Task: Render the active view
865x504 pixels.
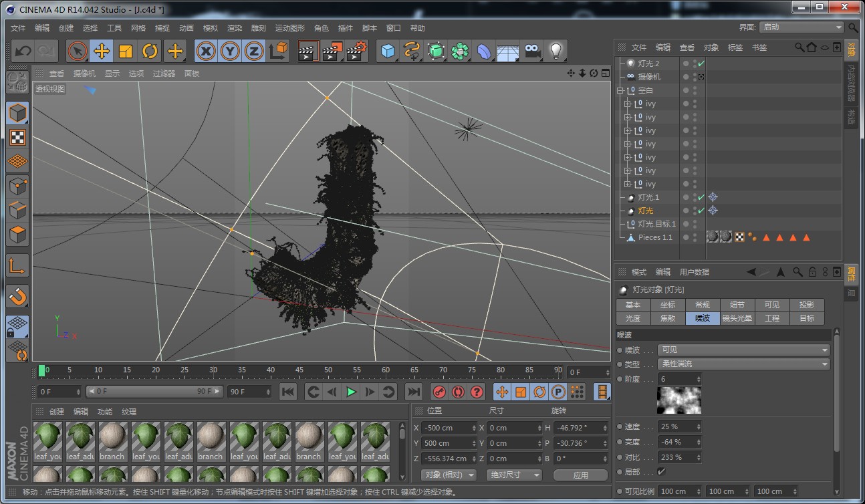Action: click(x=307, y=51)
